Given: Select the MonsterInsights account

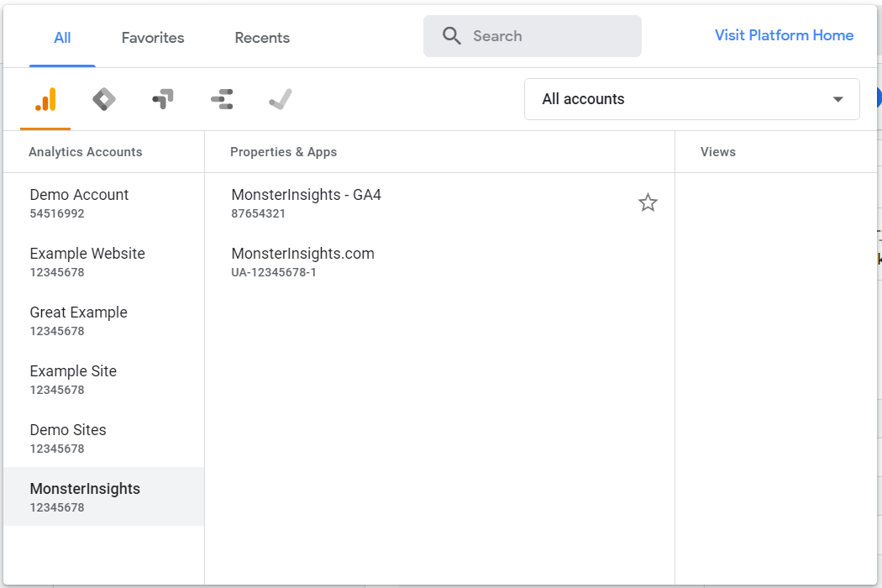Looking at the screenshot, I should tap(85, 496).
